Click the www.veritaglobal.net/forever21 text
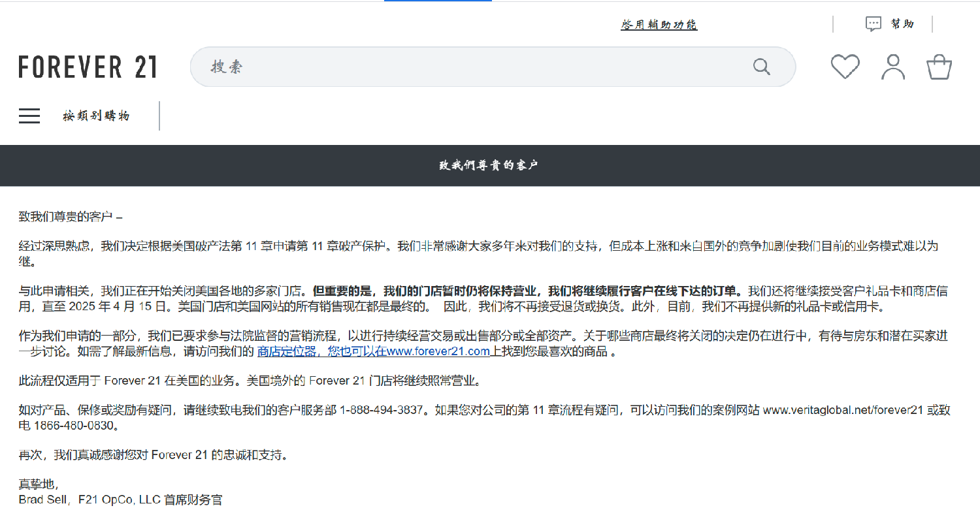Viewport: 980px width, 525px height. pos(843,410)
